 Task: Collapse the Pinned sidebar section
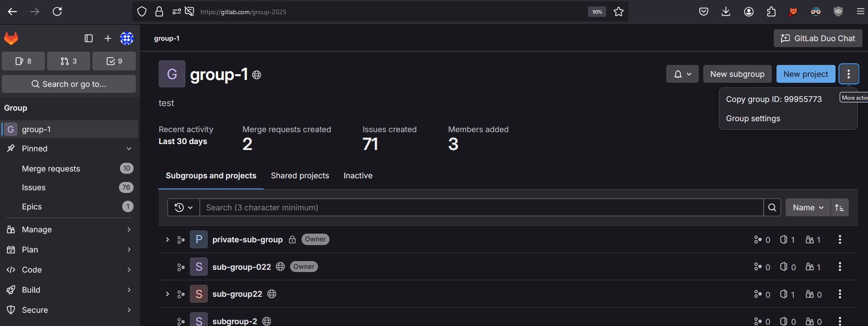[129, 149]
